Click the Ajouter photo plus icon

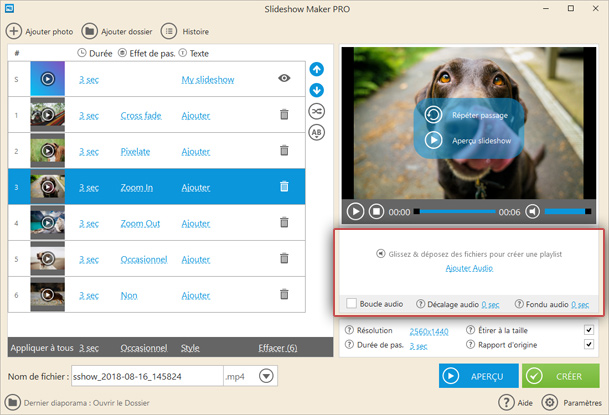click(x=14, y=31)
